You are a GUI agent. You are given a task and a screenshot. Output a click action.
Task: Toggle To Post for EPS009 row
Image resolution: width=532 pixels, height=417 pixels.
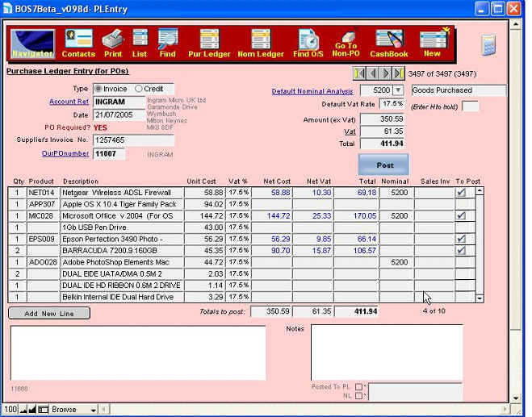pos(462,239)
